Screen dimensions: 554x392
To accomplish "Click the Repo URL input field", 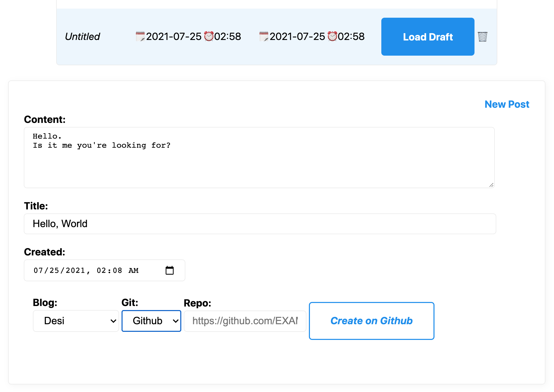I will 245,321.
